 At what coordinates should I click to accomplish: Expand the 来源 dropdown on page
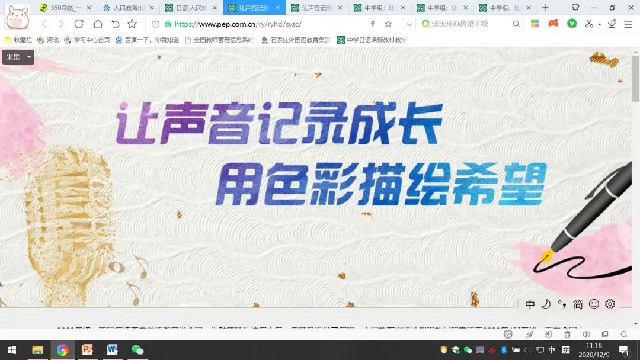(18, 57)
